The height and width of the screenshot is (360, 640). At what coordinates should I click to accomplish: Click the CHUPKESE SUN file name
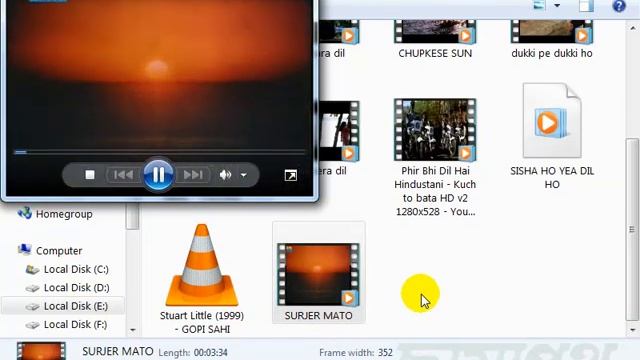(435, 53)
